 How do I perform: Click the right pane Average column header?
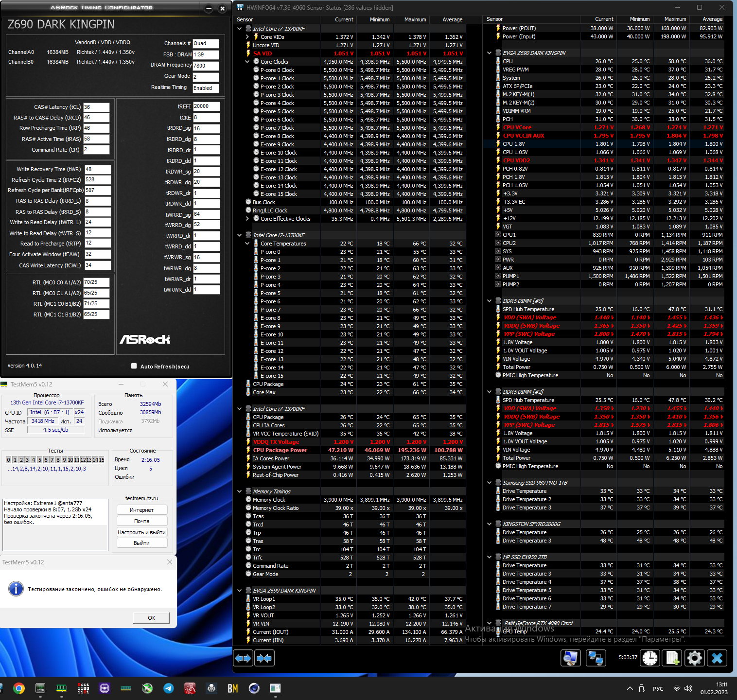(x=707, y=19)
